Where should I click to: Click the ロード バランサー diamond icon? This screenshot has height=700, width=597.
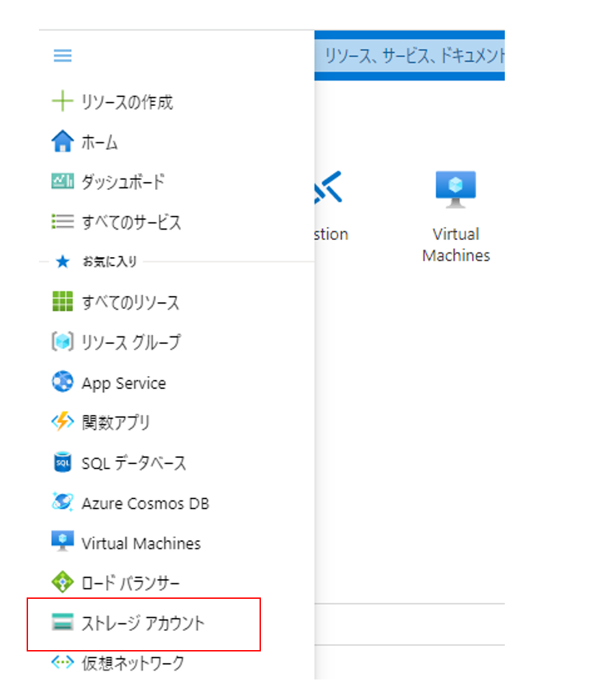(62, 583)
